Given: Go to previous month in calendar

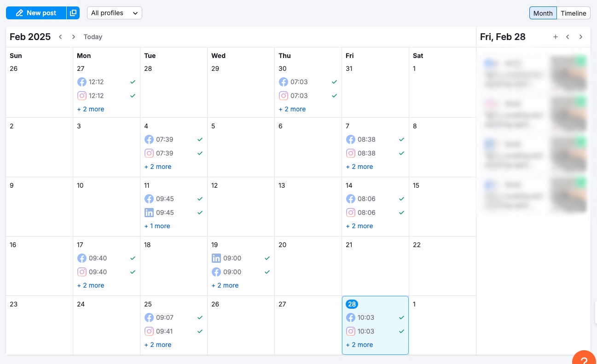Looking at the screenshot, I should (x=60, y=37).
